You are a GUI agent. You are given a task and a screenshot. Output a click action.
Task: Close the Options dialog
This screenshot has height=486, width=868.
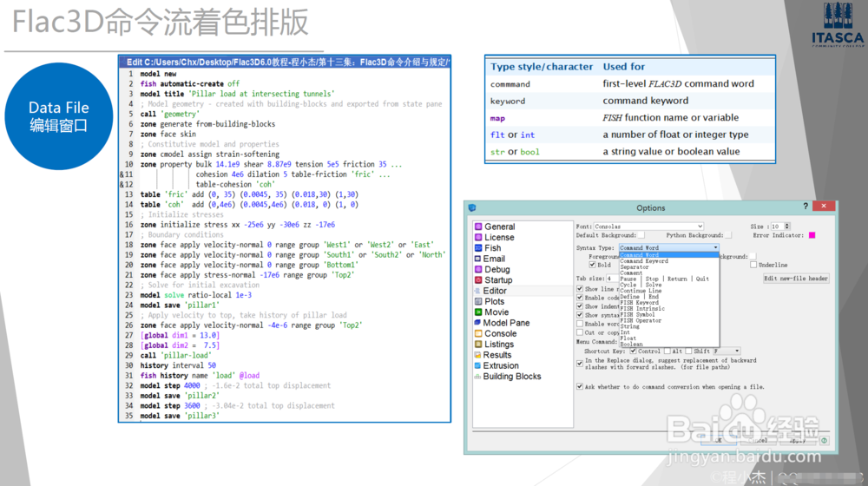[824, 206]
